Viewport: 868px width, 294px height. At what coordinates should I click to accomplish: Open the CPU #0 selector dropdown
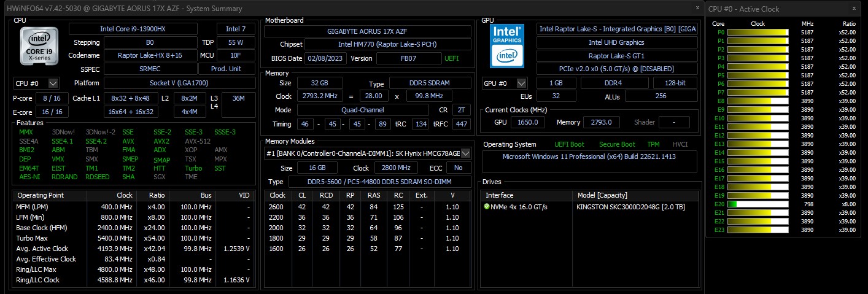(36, 83)
